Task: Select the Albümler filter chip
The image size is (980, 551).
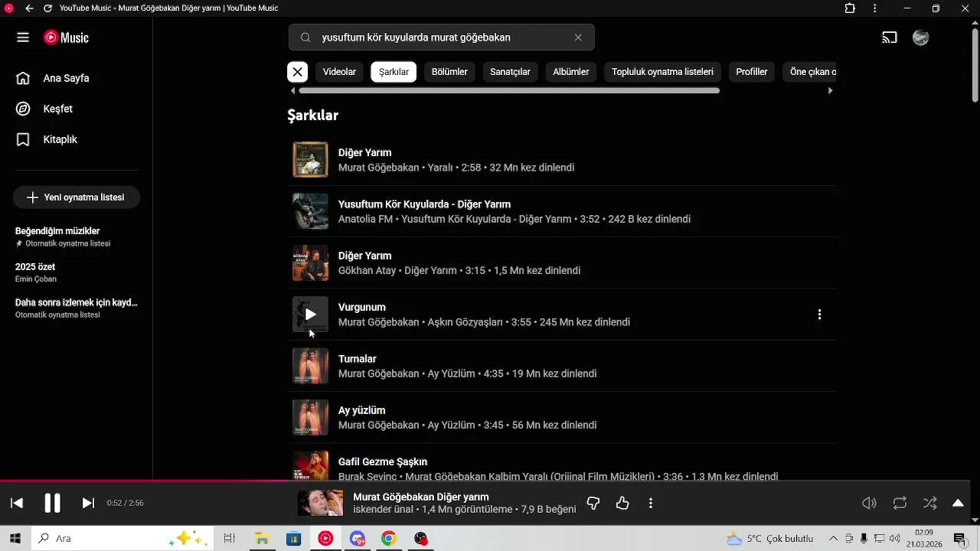Action: pos(571,72)
